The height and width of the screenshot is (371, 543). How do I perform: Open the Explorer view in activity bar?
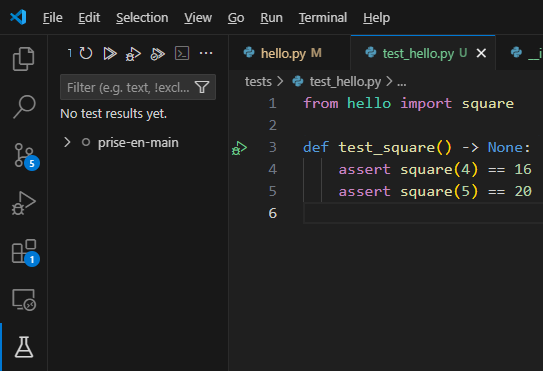click(24, 59)
